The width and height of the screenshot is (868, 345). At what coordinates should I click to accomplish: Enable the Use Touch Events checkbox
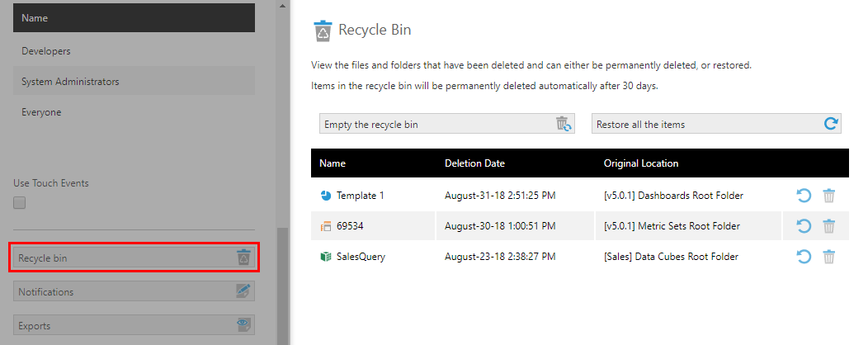point(19,203)
